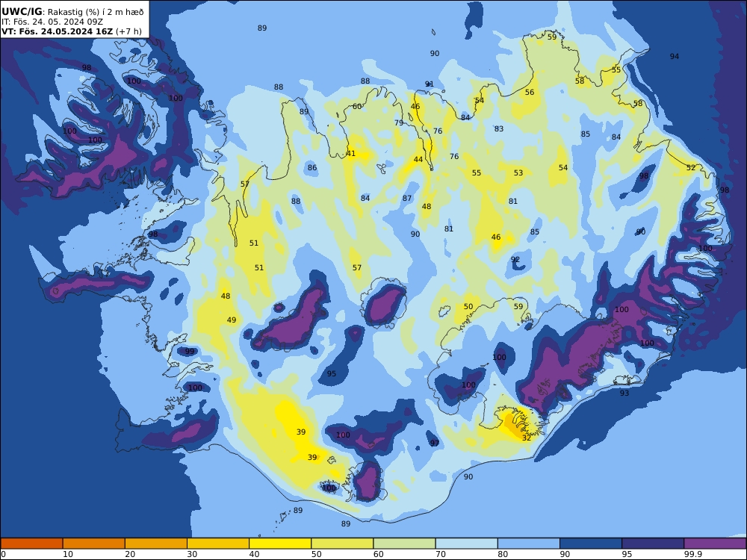Click the '41' humidity value on the map
The image size is (747, 560).
351,153
